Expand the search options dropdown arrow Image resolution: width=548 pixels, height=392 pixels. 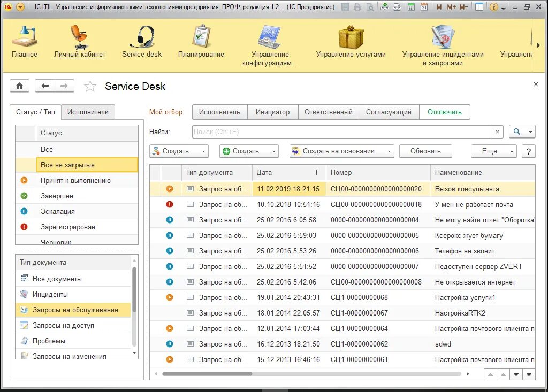530,132
